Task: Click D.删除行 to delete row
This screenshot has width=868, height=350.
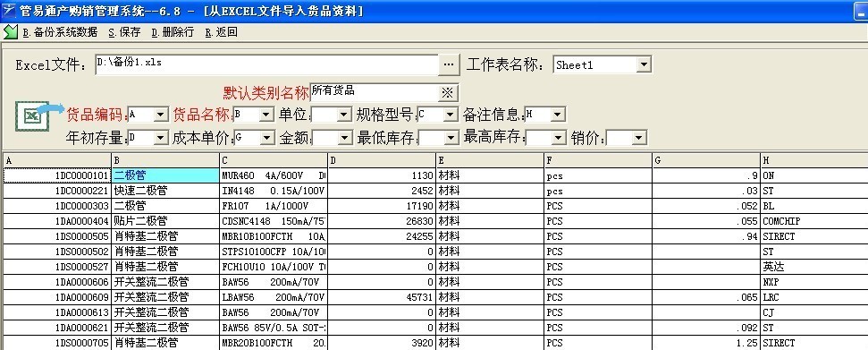Action: (x=173, y=32)
